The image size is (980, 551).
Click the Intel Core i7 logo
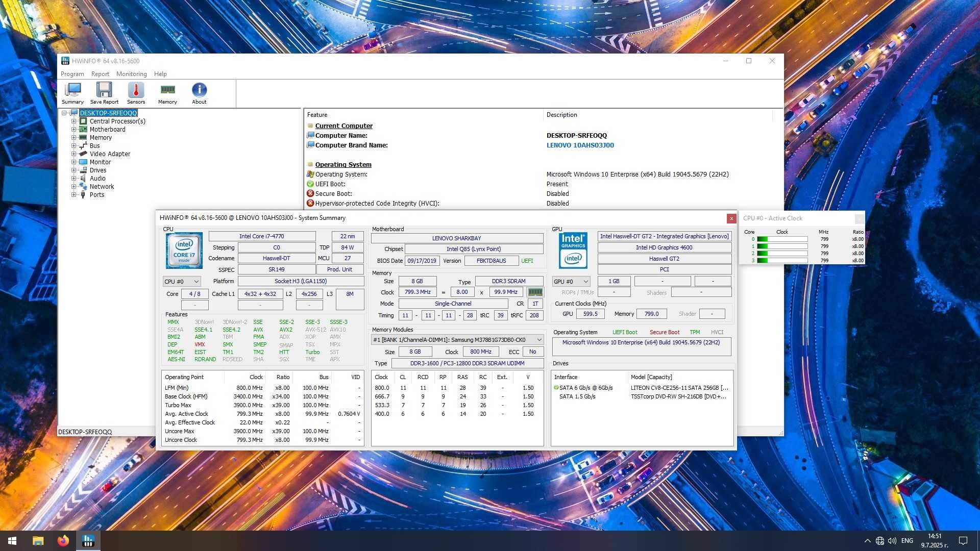184,251
